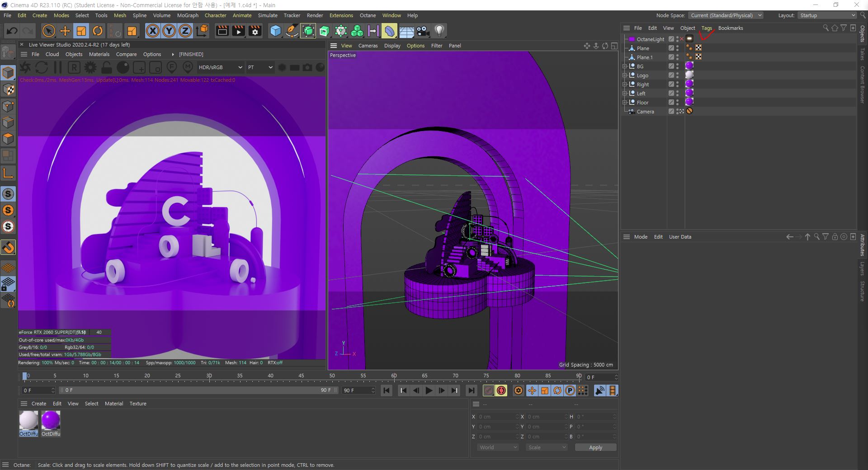Open HDR/sRGB color space dropdown

pyautogui.click(x=220, y=67)
